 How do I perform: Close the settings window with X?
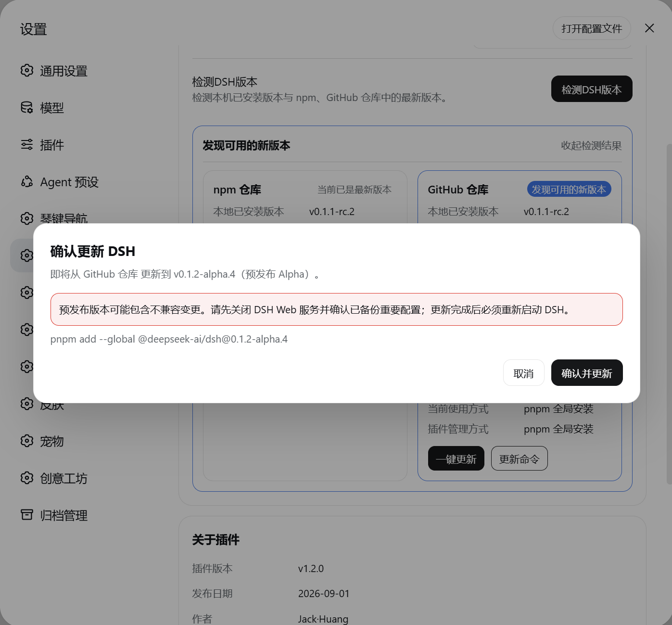tap(649, 28)
